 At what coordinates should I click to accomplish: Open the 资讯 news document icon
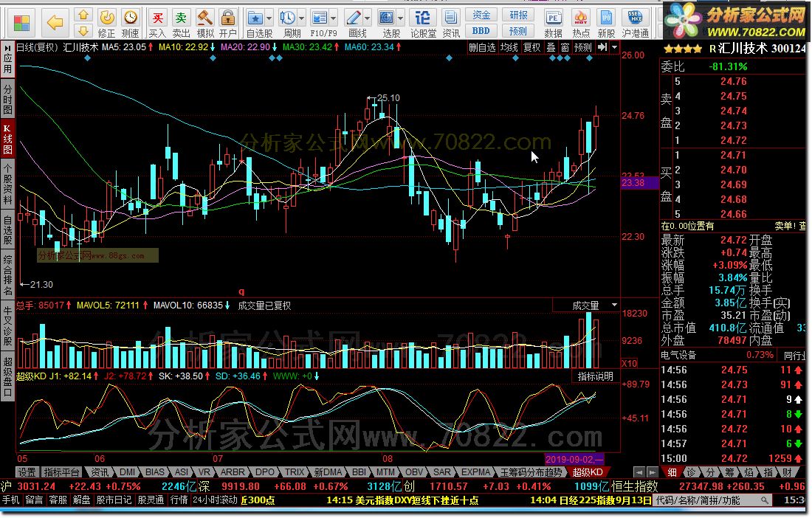tap(450, 18)
